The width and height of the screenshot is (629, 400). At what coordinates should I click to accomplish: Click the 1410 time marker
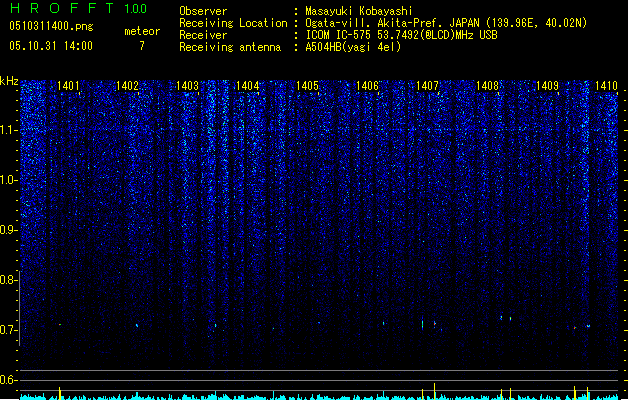(607, 86)
